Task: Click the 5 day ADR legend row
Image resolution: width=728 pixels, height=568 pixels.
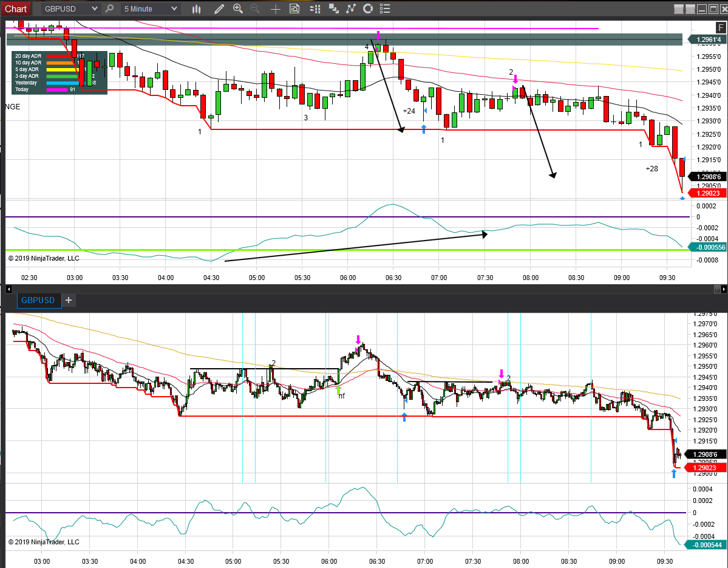Action: pos(50,69)
